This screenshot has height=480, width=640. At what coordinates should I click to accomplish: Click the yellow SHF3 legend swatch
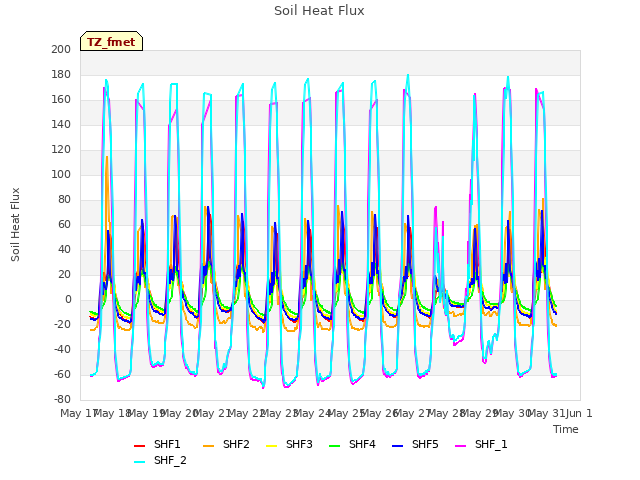click(x=271, y=446)
